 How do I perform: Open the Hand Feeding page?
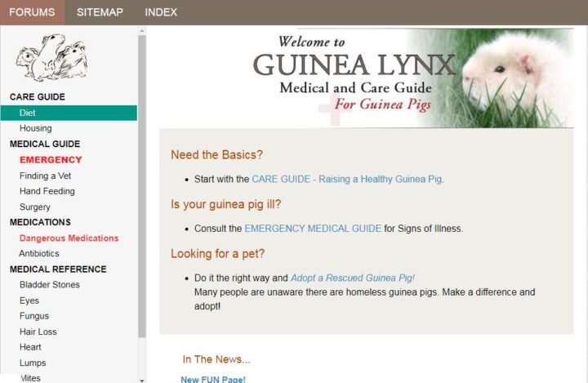click(47, 191)
